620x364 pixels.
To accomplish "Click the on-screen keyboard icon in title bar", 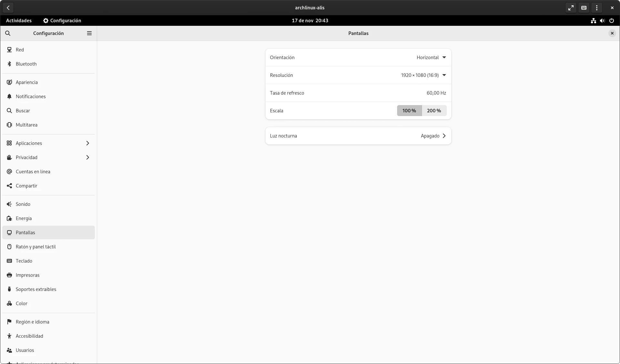I will [x=584, y=8].
